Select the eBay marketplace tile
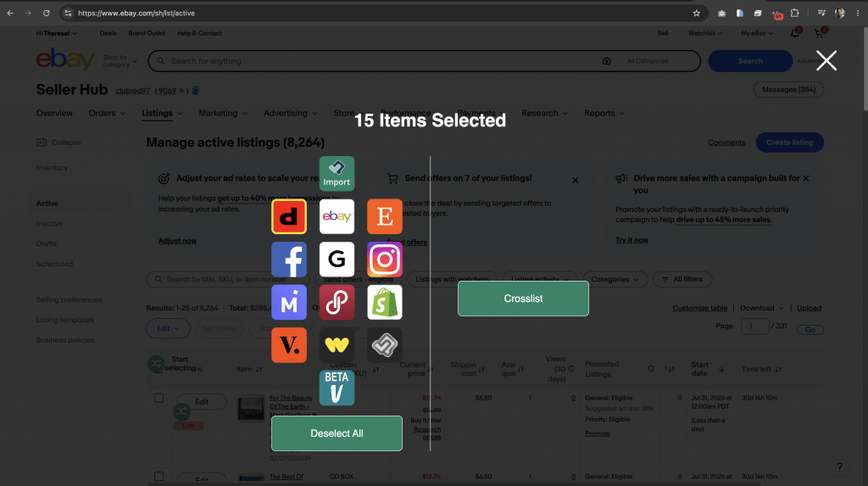The height and width of the screenshot is (486, 868). click(x=337, y=216)
